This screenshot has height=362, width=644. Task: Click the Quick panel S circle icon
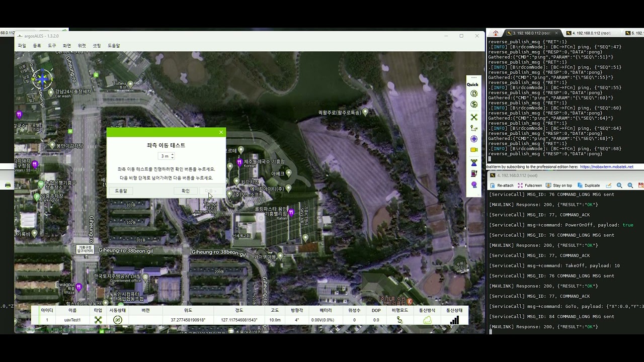coord(473,105)
